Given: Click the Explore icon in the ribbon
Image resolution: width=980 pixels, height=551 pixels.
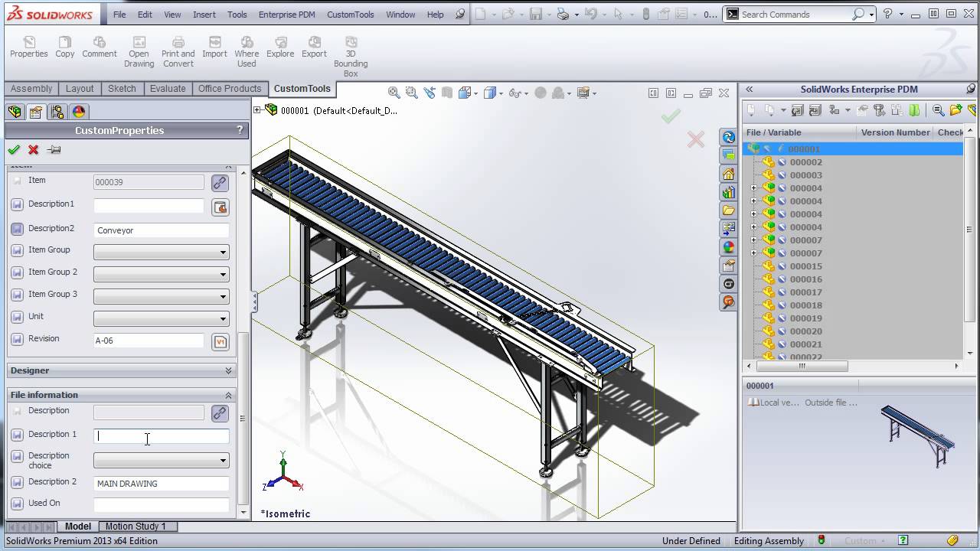Looking at the screenshot, I should click(x=280, y=47).
